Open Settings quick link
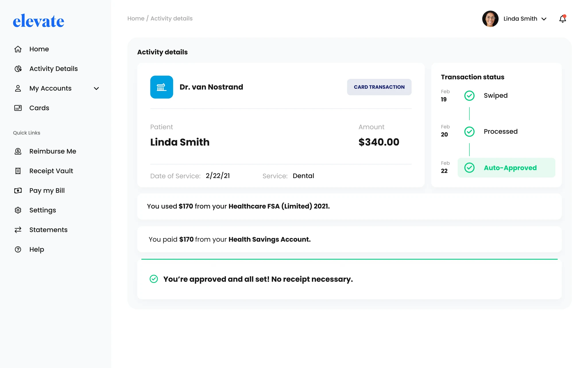The width and height of the screenshot is (588, 368). 42,210
